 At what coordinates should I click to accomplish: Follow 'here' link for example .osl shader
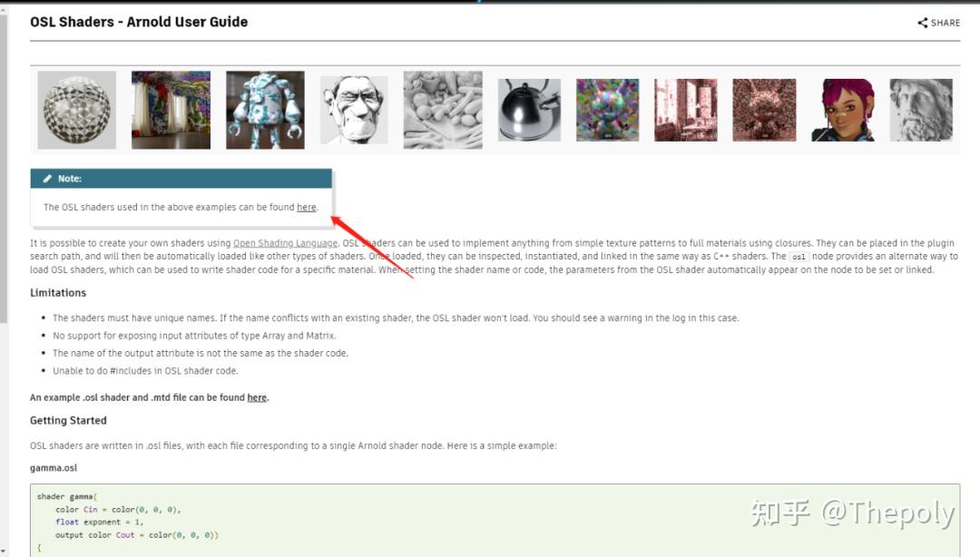(x=257, y=397)
